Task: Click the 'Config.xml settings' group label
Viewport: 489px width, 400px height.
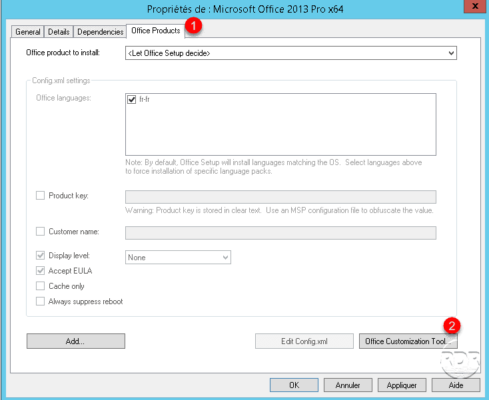Action: (61, 80)
